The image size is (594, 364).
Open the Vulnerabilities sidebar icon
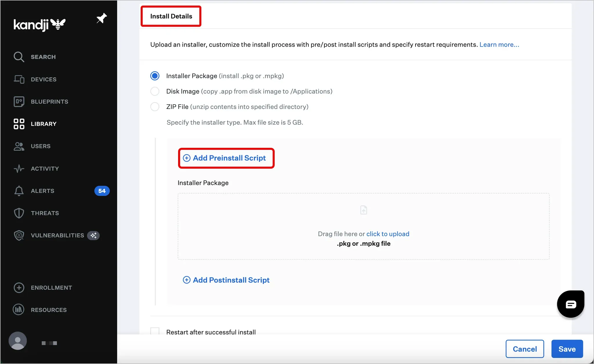pos(19,235)
